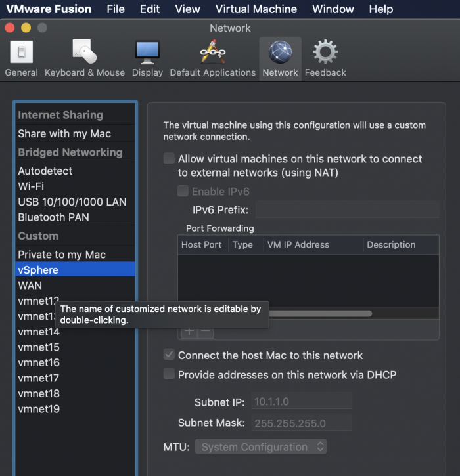Open the Help menu
The image size is (460, 476).
click(x=381, y=9)
